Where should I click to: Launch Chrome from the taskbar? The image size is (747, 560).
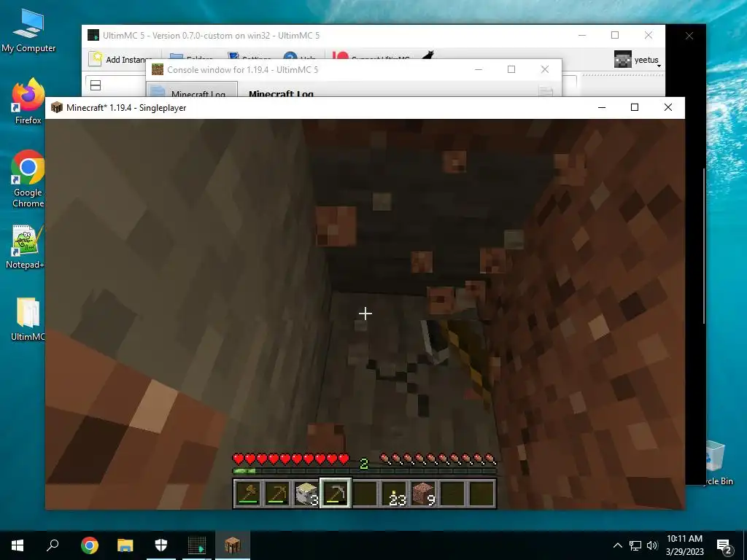[89, 545]
